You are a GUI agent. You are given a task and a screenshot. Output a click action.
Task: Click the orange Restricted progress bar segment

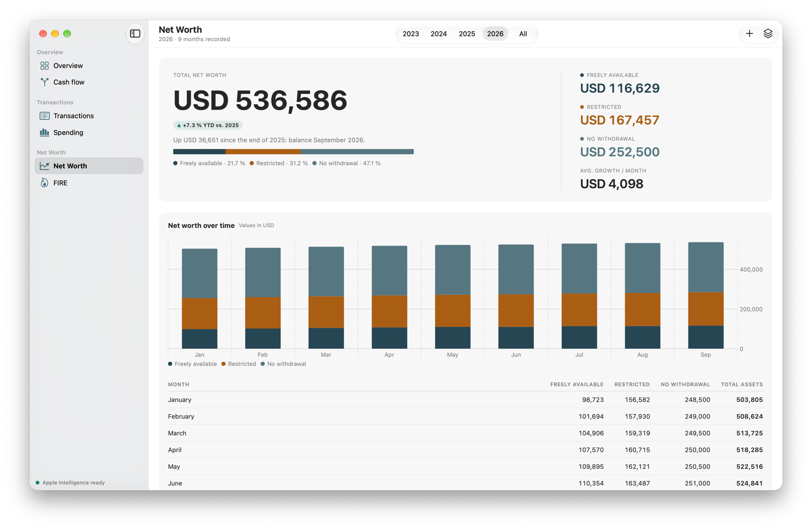pos(263,152)
